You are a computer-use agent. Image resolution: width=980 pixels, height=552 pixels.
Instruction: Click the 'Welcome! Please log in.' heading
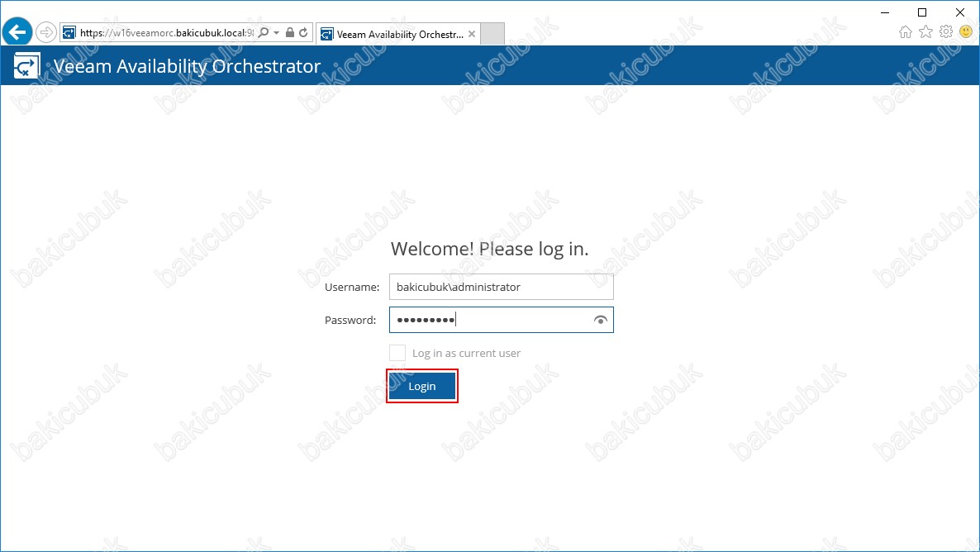pos(489,249)
